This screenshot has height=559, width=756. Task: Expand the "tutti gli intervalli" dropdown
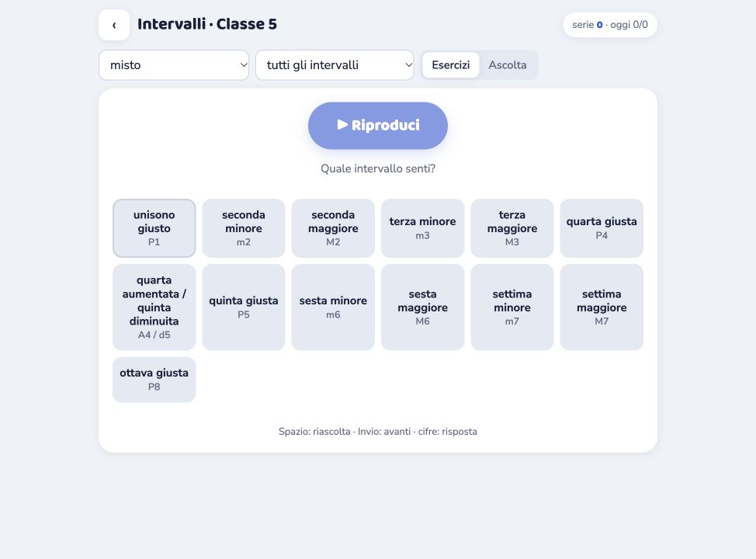pos(335,65)
